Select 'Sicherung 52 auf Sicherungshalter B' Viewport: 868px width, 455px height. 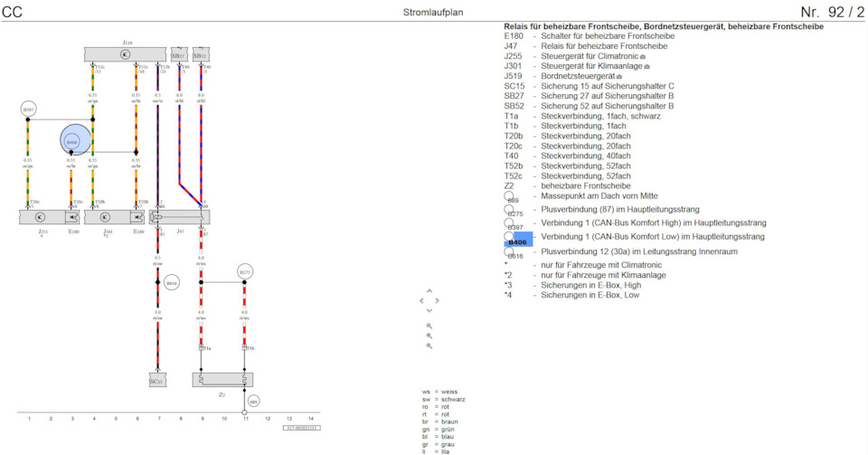pos(608,106)
